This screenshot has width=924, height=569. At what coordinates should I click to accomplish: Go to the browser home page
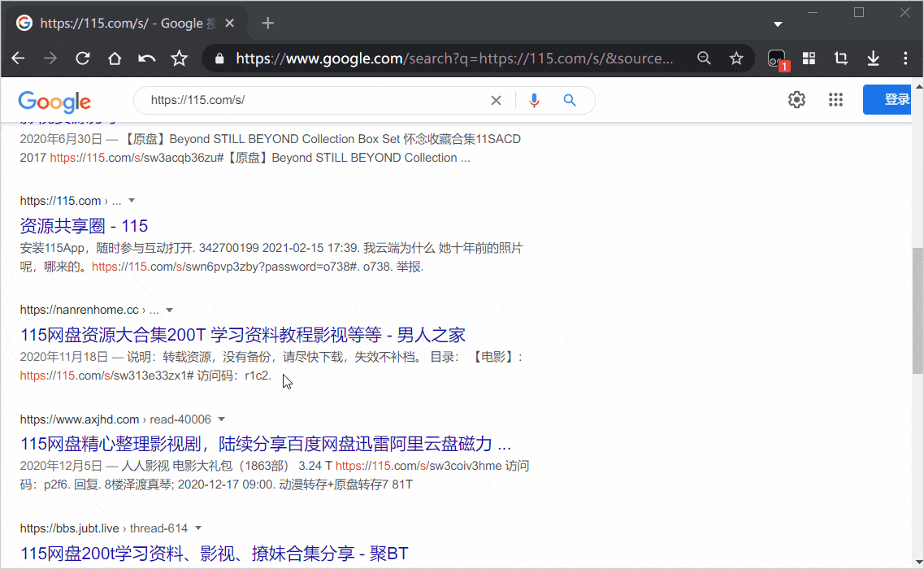(x=115, y=59)
